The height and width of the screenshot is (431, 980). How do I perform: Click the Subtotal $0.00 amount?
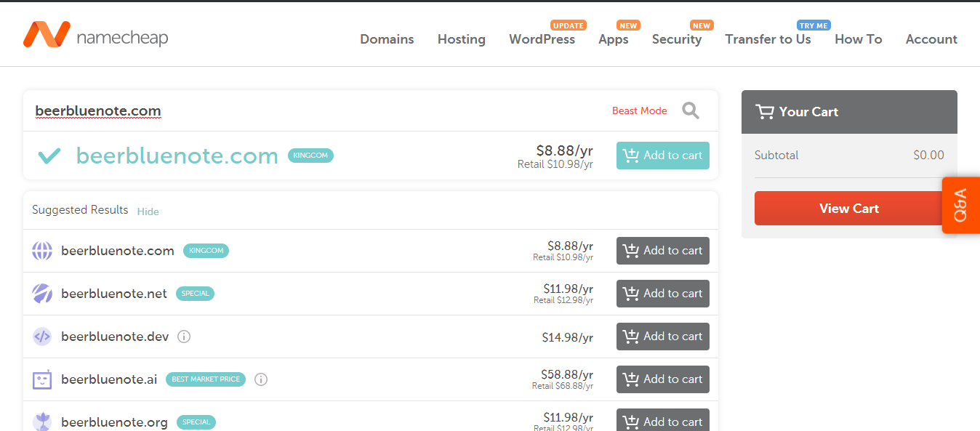pyautogui.click(x=929, y=155)
